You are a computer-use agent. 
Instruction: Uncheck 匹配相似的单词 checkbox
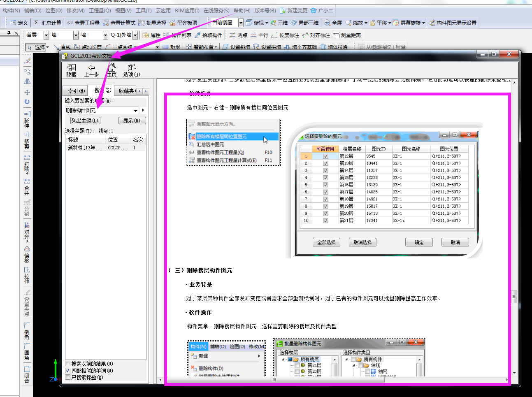[x=68, y=371]
